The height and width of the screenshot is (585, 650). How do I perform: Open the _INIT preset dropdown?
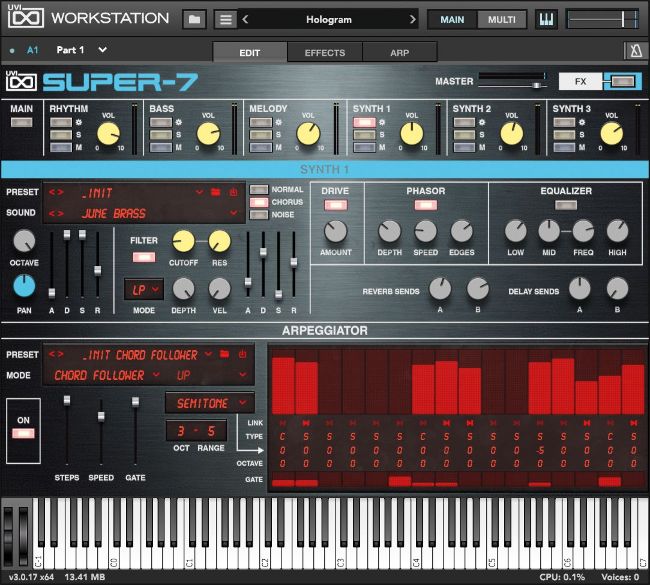199,192
